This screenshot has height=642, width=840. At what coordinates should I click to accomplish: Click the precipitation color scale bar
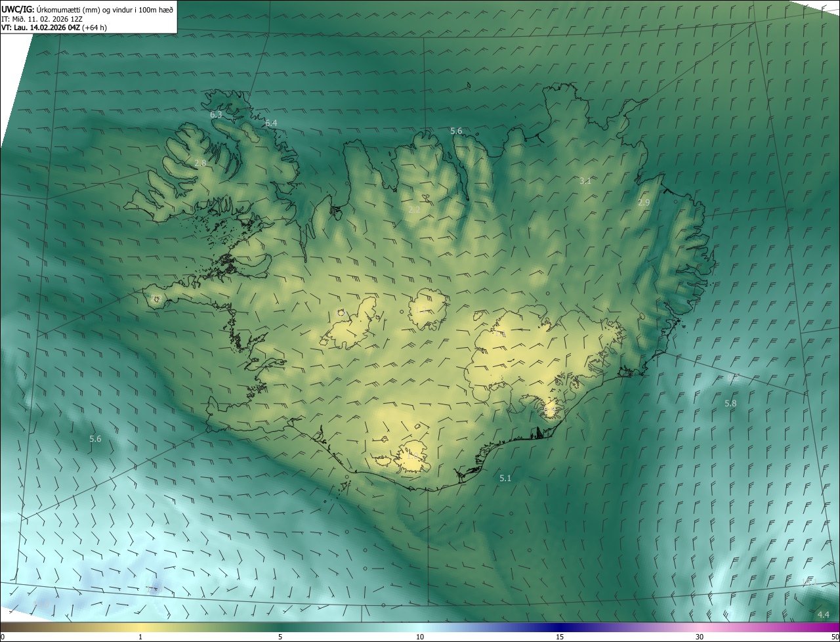click(420, 627)
